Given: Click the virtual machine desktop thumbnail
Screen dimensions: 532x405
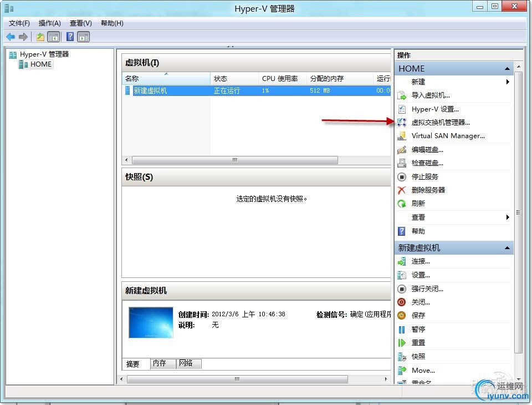Looking at the screenshot, I should [x=151, y=322].
